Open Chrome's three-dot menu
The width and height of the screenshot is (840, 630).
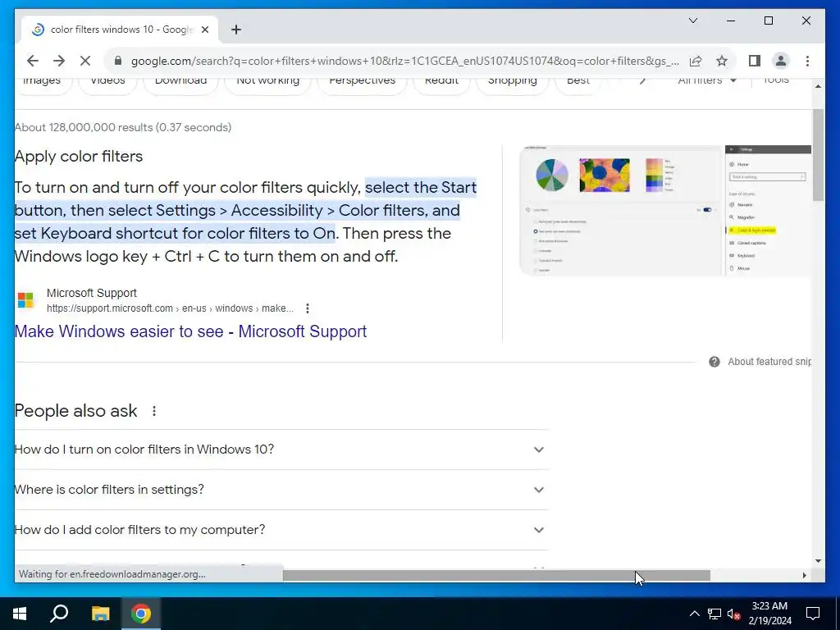coord(807,61)
